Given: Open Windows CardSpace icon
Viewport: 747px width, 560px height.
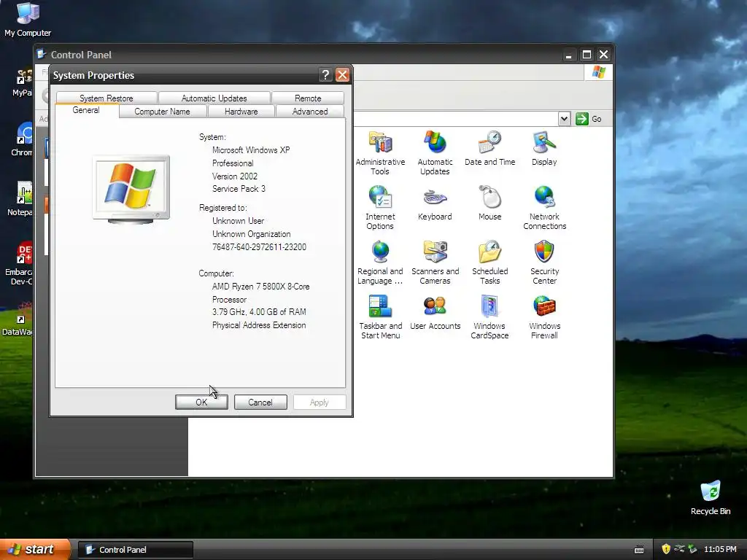Looking at the screenshot, I should click(x=489, y=317).
